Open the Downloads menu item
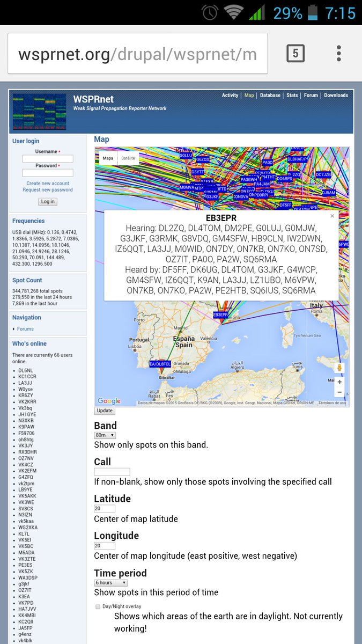Image resolution: width=362 pixels, height=644 pixels. (x=336, y=96)
